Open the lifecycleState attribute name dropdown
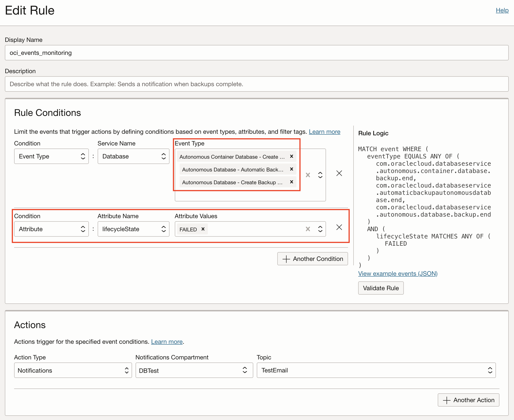Viewport: 514px width, 420px height. click(x=133, y=229)
